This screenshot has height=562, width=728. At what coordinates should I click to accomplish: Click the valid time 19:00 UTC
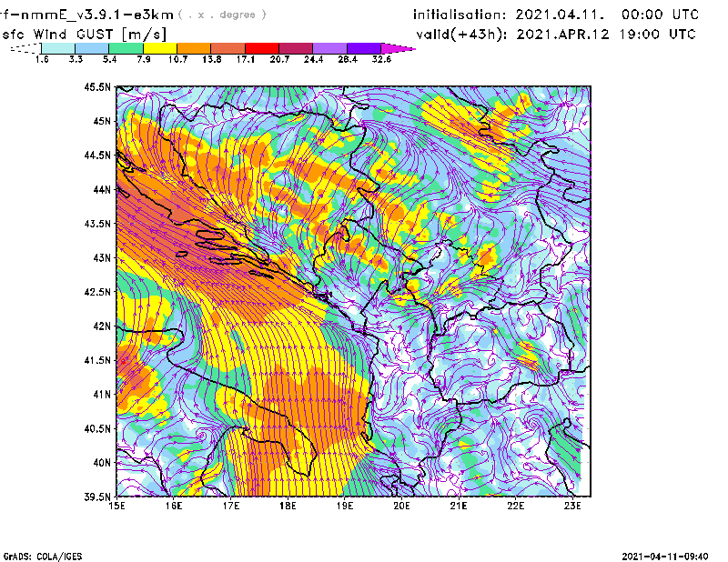(658, 35)
